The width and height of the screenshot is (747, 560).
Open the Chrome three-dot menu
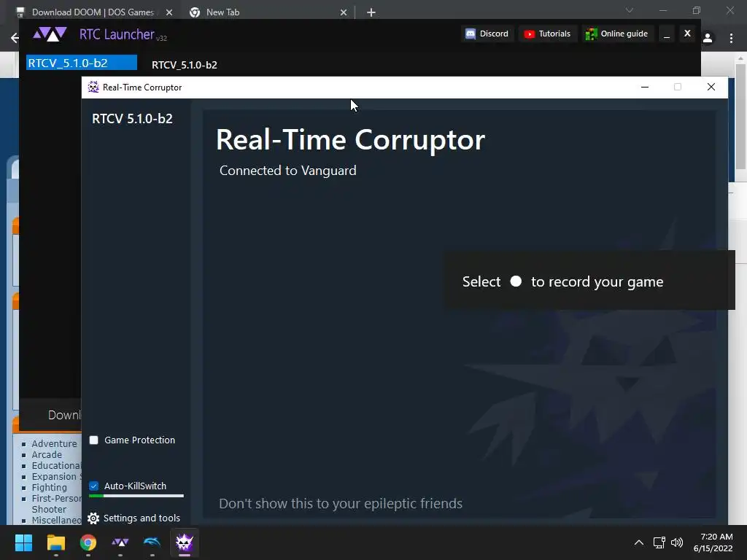731,38
